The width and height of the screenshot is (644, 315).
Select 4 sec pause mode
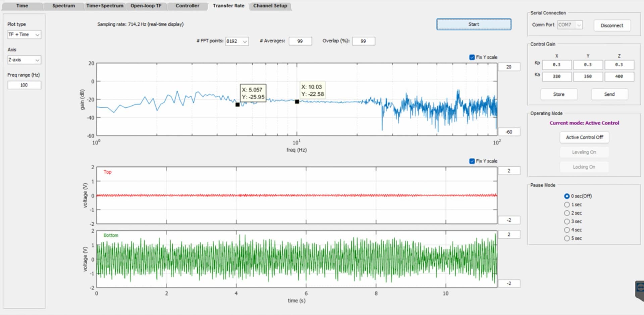[567, 230]
